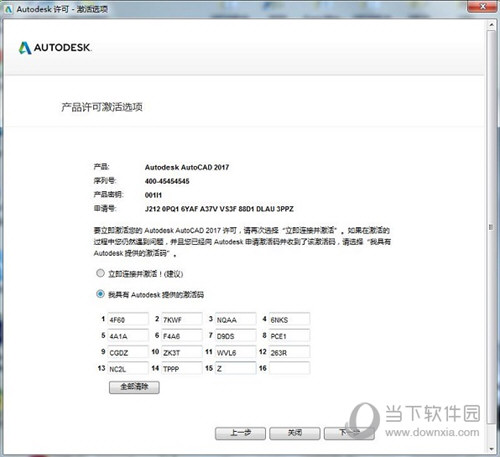Click activation code field 8 containing PCE1

click(x=289, y=336)
